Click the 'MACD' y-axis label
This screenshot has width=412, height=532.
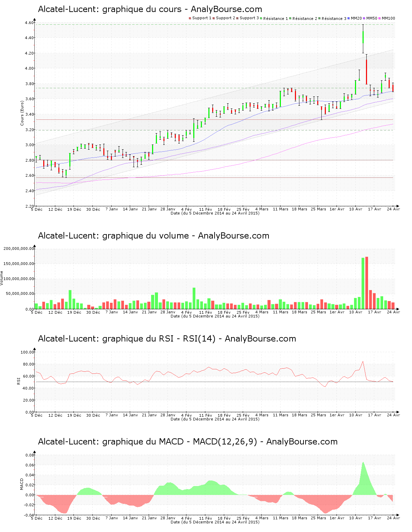22,484
